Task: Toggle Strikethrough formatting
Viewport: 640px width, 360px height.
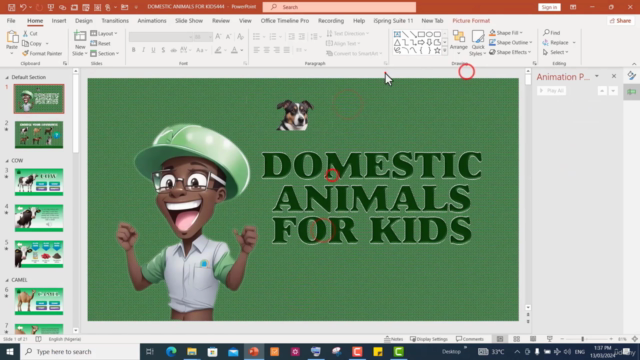Action: [x=173, y=50]
